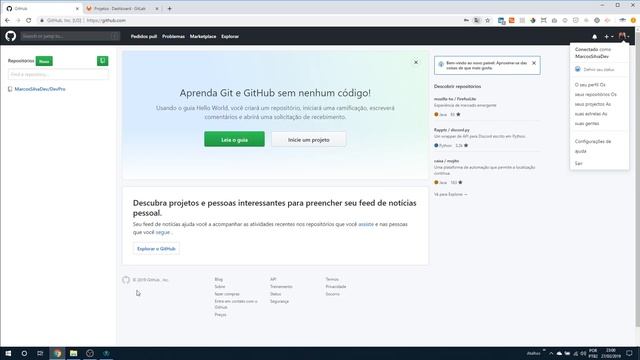
Task: Open Problemas in the header
Action: tap(173, 36)
